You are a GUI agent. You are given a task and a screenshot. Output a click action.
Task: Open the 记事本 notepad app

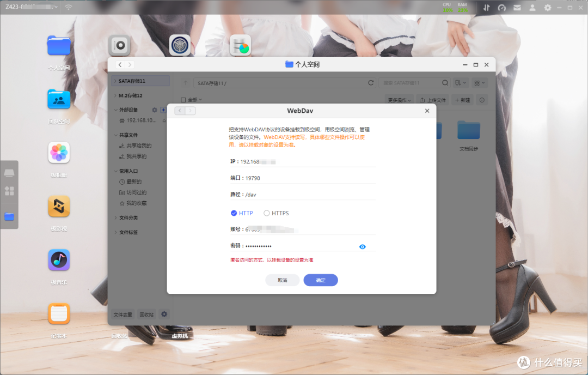click(59, 314)
